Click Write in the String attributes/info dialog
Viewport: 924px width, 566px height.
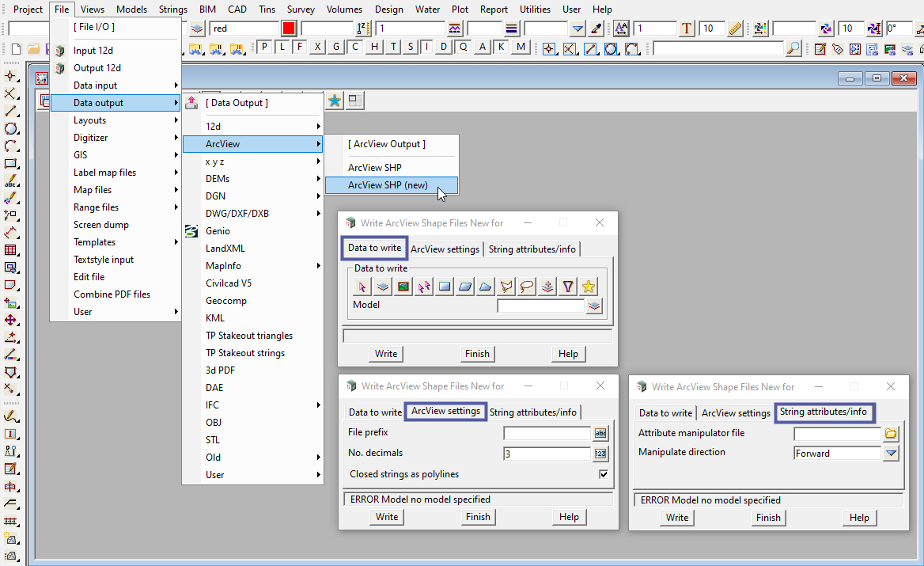pos(677,518)
